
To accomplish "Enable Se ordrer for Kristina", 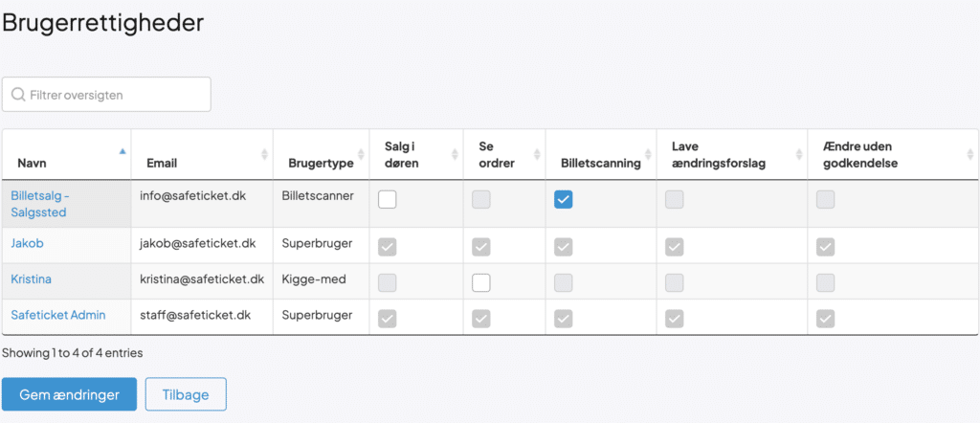I will pos(481,282).
